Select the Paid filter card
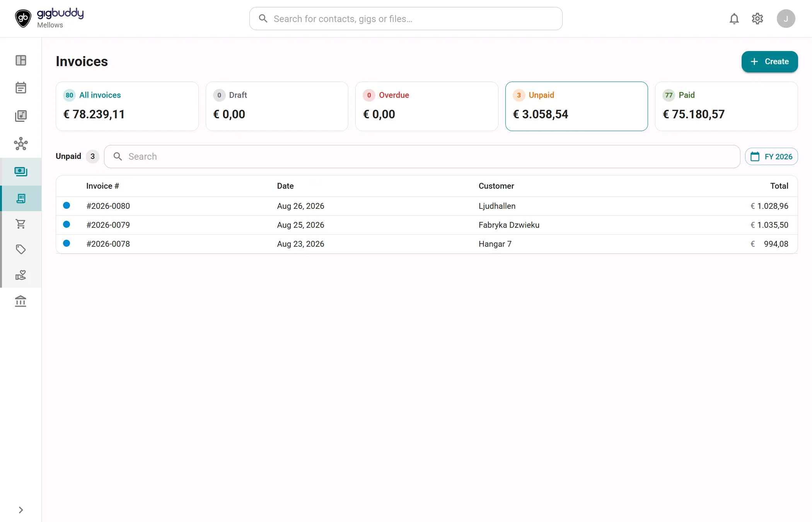Image resolution: width=812 pixels, height=522 pixels. [726, 106]
